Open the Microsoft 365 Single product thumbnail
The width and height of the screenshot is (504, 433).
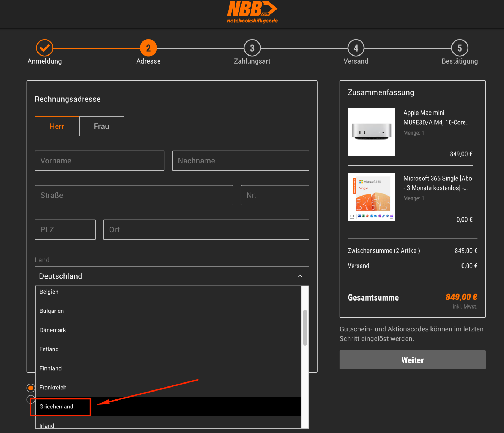click(x=371, y=197)
